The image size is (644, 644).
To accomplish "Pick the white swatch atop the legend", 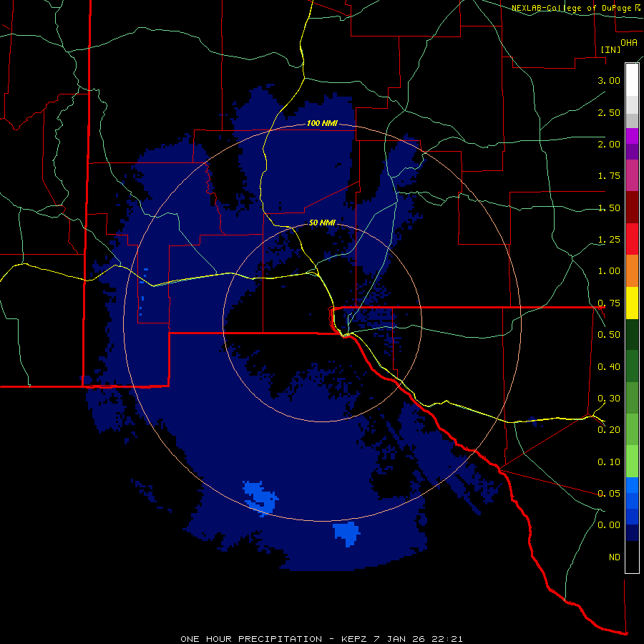I will [632, 79].
